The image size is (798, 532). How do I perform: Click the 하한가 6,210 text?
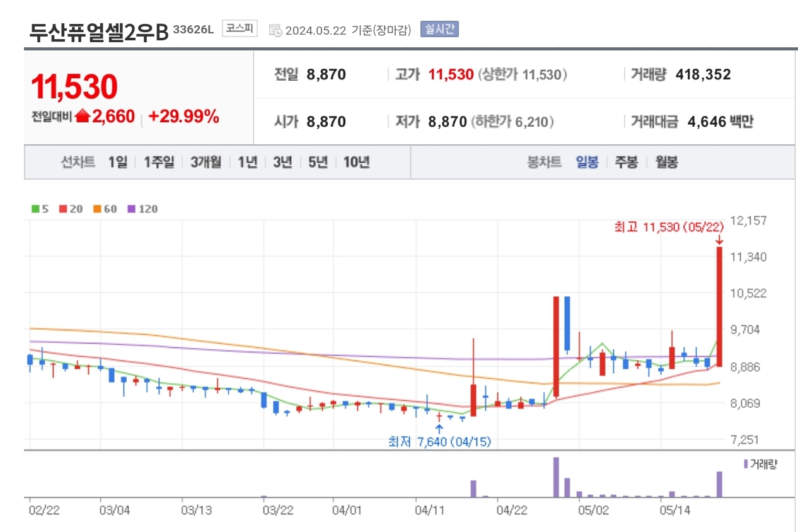coord(512,122)
